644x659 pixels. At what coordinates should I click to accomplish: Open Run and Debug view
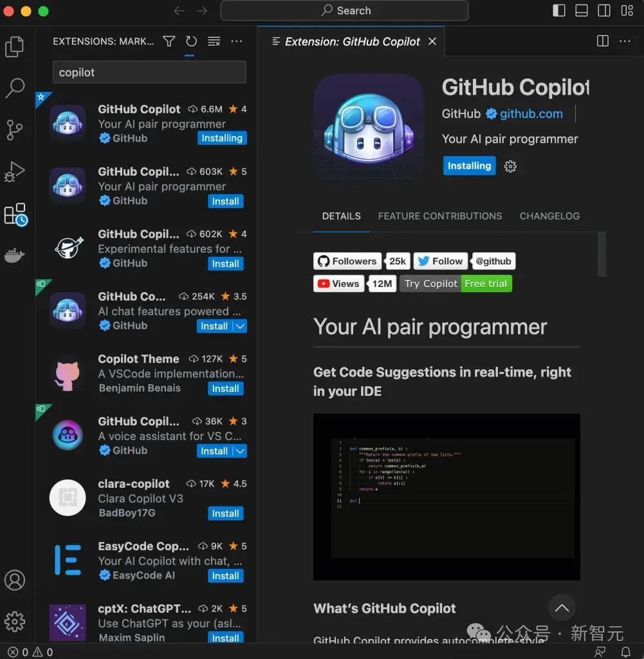[x=15, y=171]
